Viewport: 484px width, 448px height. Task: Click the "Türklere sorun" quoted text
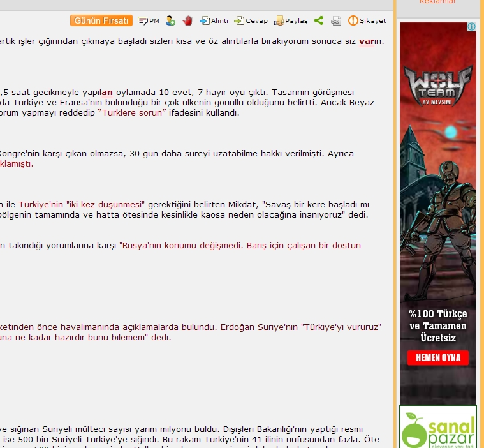click(x=132, y=113)
